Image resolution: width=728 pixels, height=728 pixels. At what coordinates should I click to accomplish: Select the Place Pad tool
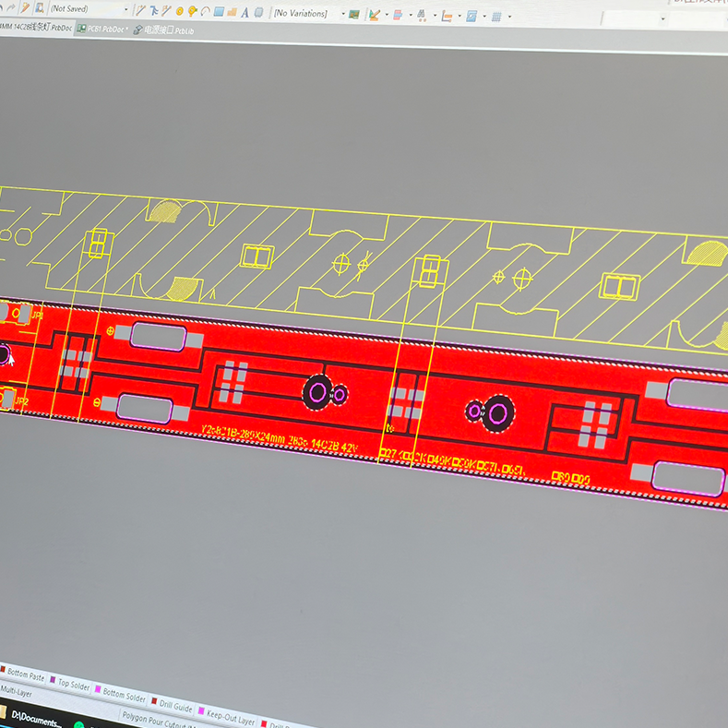tap(180, 11)
